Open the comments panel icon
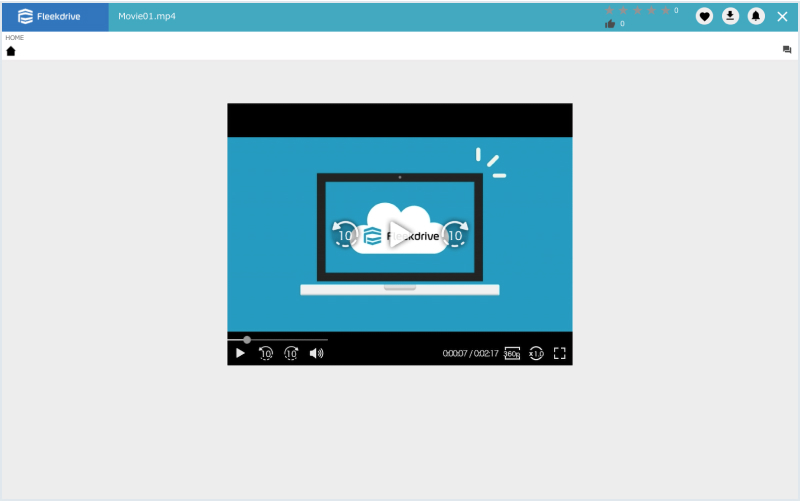This screenshot has height=501, width=800. tap(787, 49)
